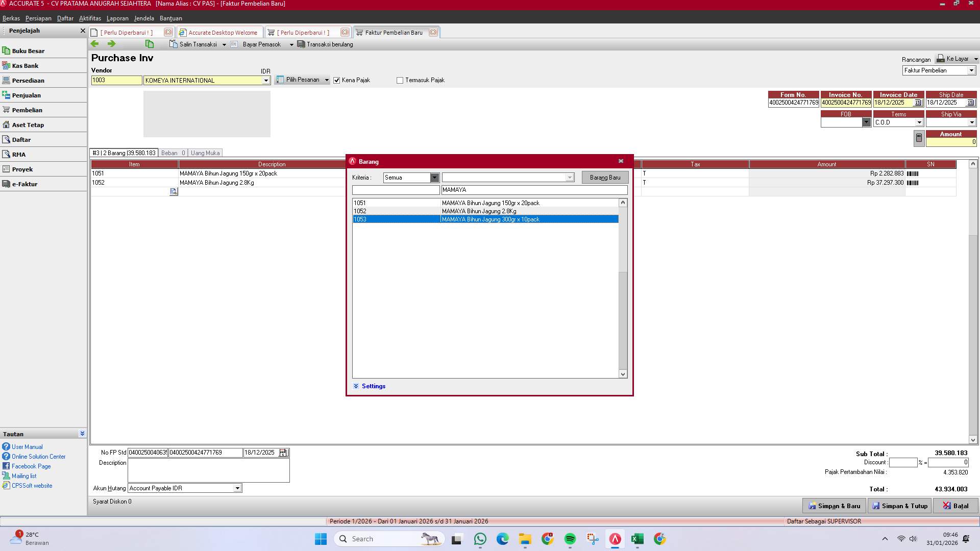Enable the Termasuk Pajak checkbox
Image resolution: width=980 pixels, height=551 pixels.
tap(400, 80)
